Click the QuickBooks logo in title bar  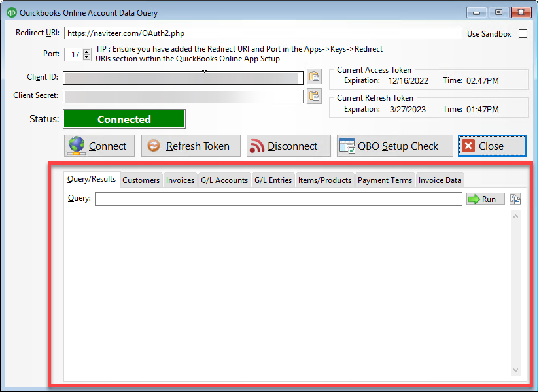click(x=12, y=12)
